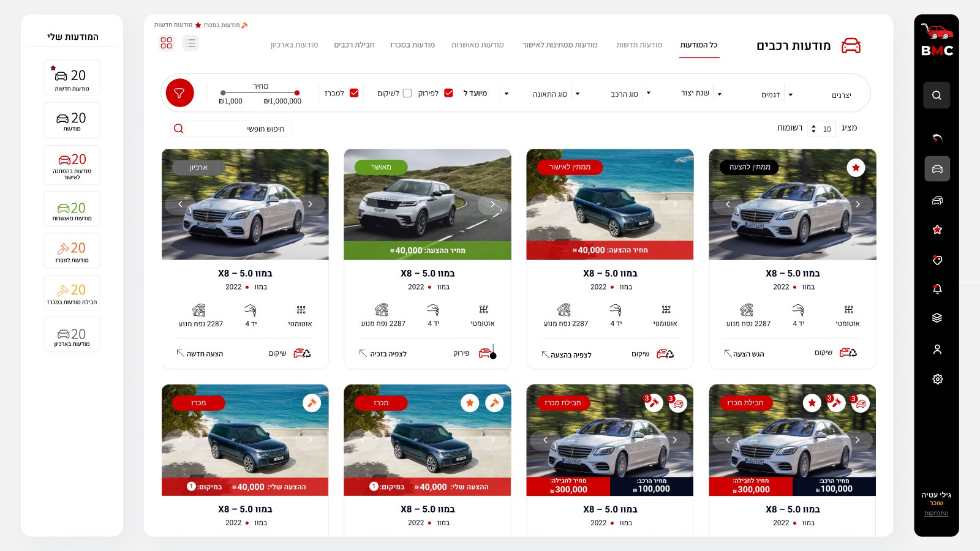Uncheck the 'לפירוק' checkbox
Image resolution: width=980 pixels, height=551 pixels.
click(448, 93)
